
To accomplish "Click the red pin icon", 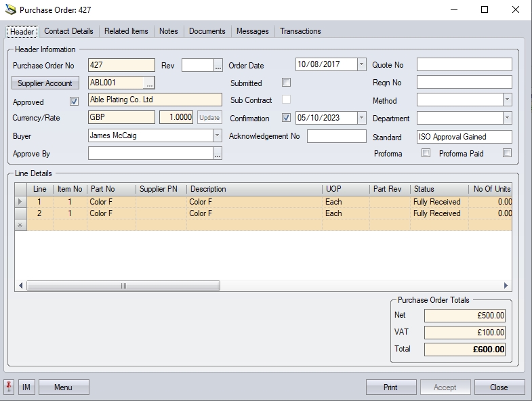I will pyautogui.click(x=9, y=387).
